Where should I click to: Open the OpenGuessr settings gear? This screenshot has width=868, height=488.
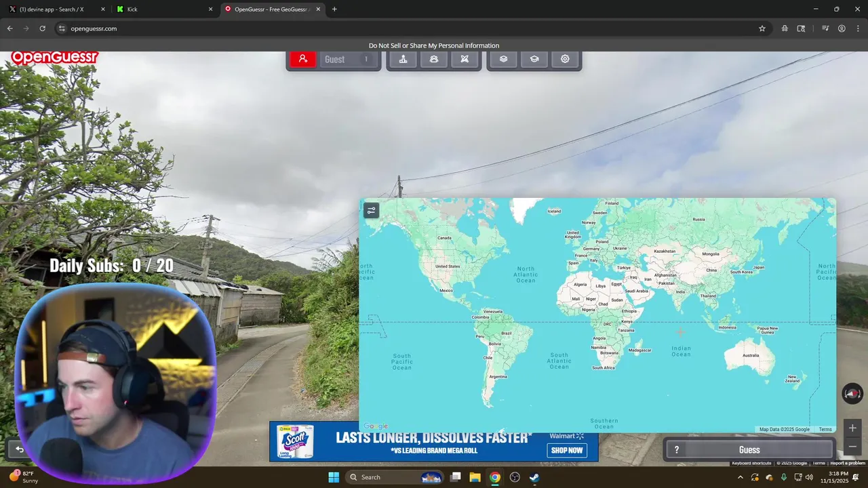point(565,59)
